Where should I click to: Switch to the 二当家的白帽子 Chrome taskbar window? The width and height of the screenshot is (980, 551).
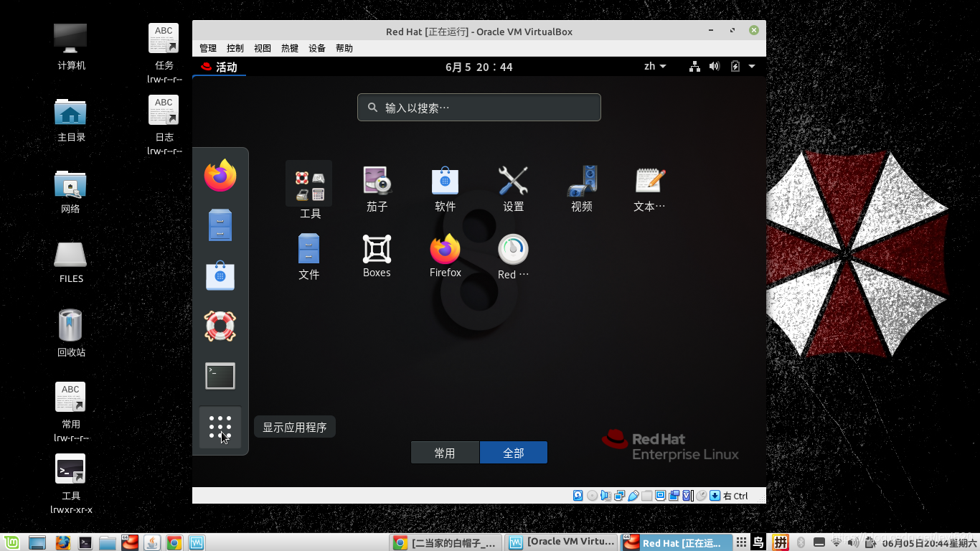point(446,542)
